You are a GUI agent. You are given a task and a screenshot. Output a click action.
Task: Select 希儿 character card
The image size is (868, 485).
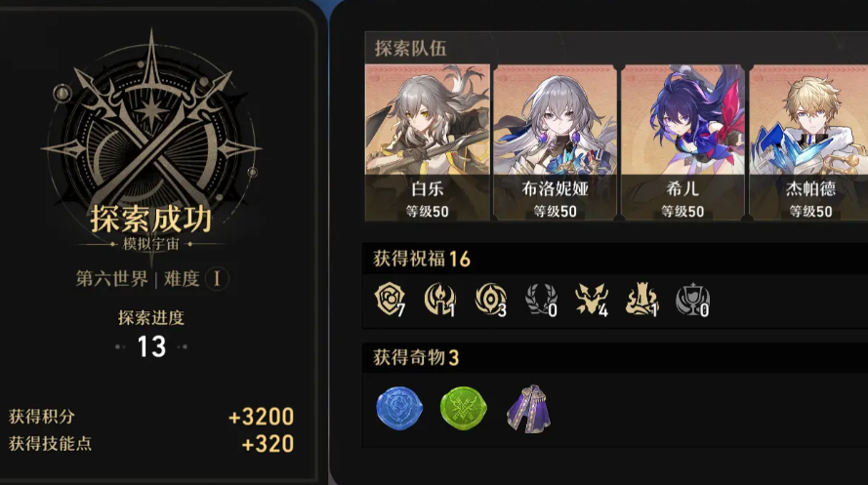point(682,142)
